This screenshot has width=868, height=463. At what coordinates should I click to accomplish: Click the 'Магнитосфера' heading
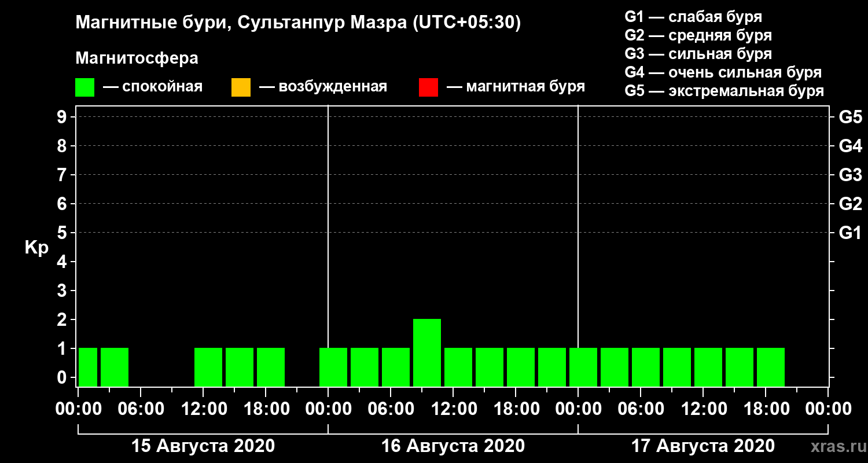(x=137, y=58)
